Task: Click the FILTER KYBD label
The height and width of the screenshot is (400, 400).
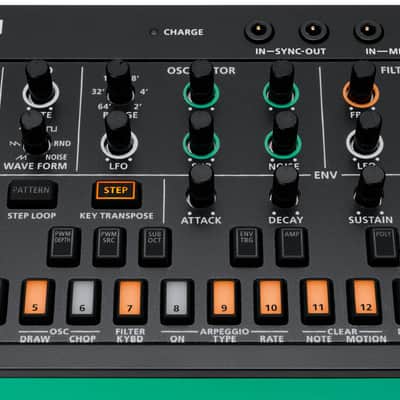Action: pyautogui.click(x=130, y=335)
